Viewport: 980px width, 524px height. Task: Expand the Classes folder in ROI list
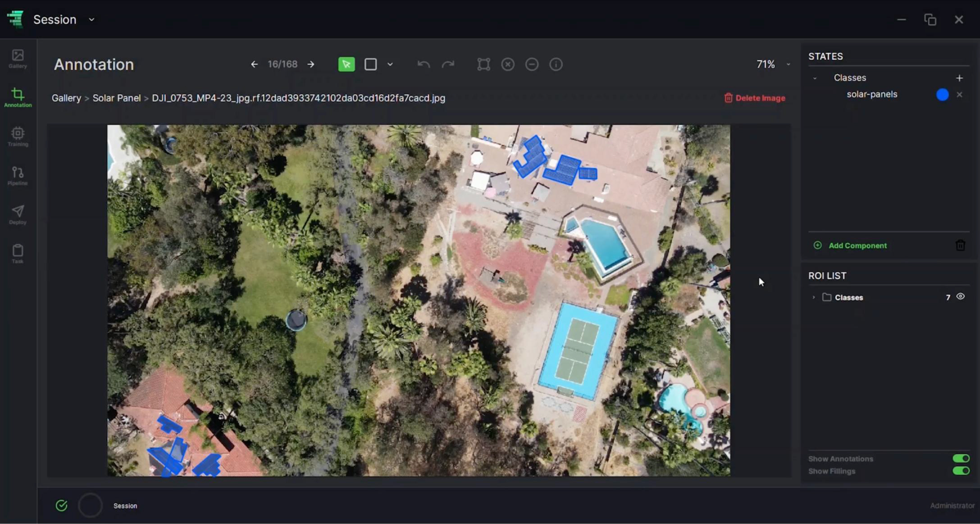click(814, 297)
